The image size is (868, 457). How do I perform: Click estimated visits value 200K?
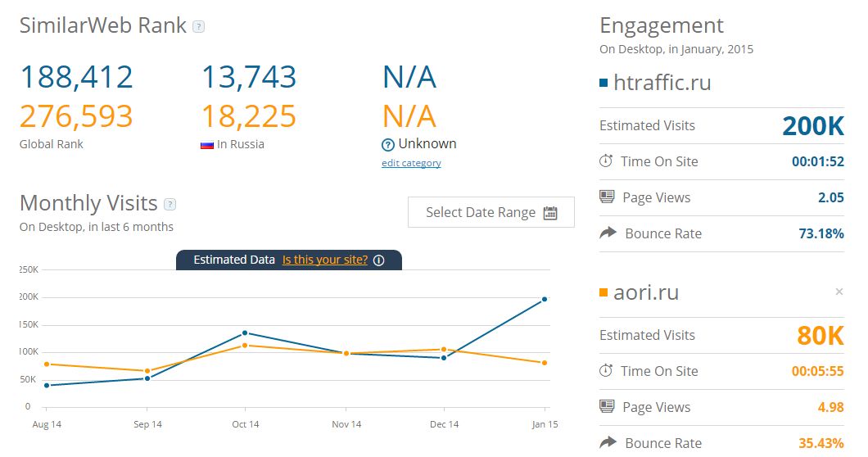pyautogui.click(x=813, y=126)
